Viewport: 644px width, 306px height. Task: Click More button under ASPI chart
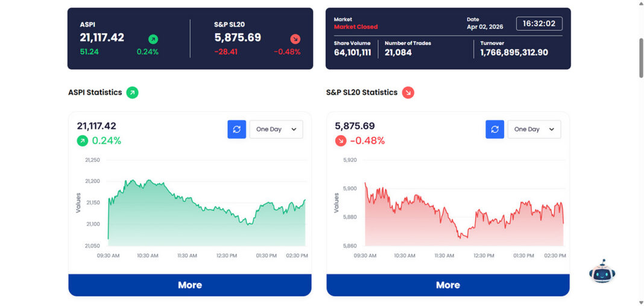(x=190, y=285)
